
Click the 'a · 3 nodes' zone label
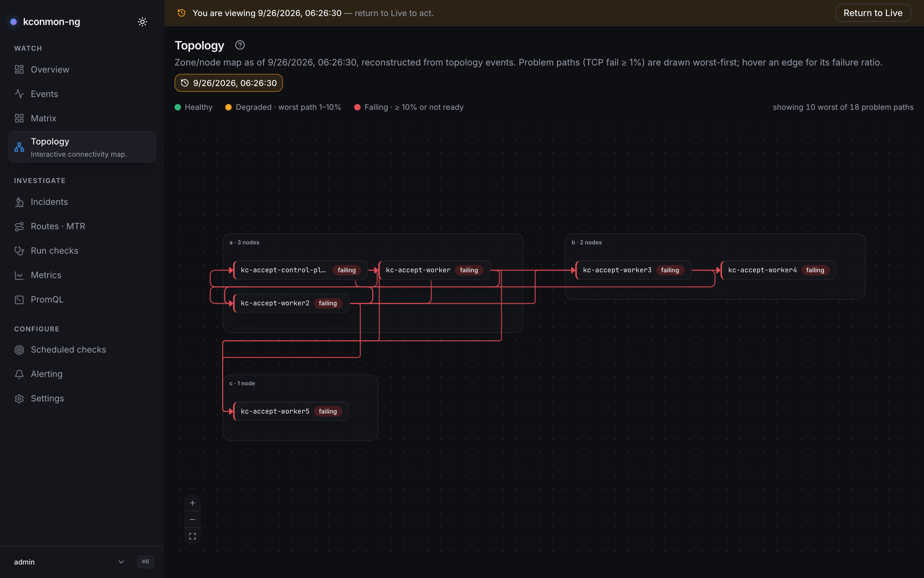pos(244,242)
